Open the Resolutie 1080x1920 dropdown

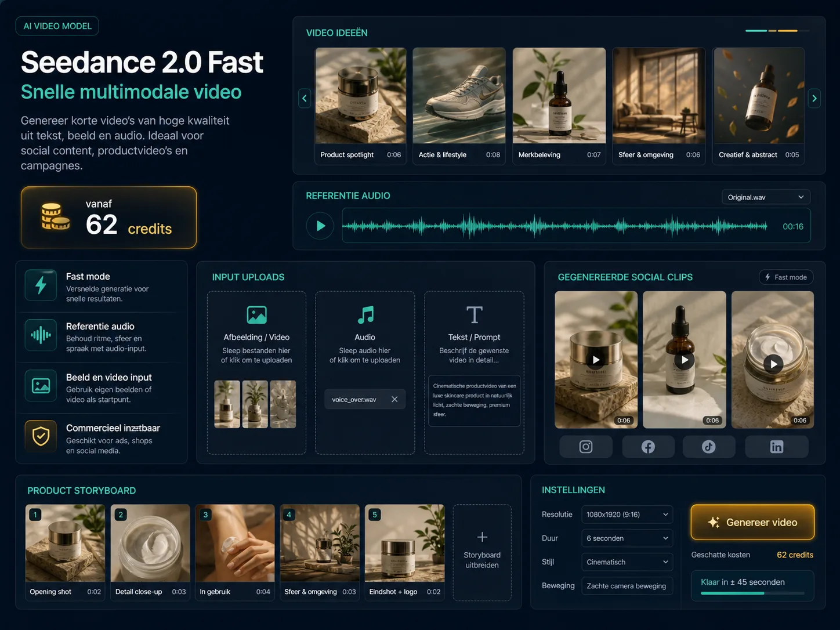click(x=627, y=515)
